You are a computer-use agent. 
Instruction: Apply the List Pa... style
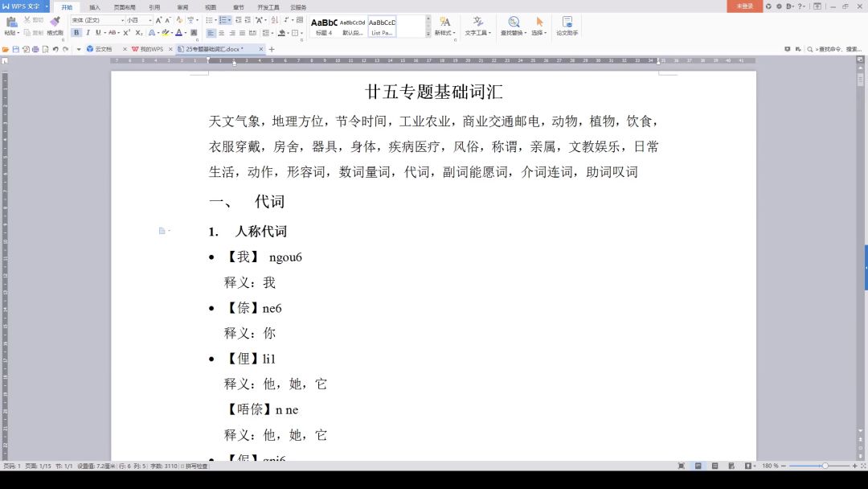point(382,27)
